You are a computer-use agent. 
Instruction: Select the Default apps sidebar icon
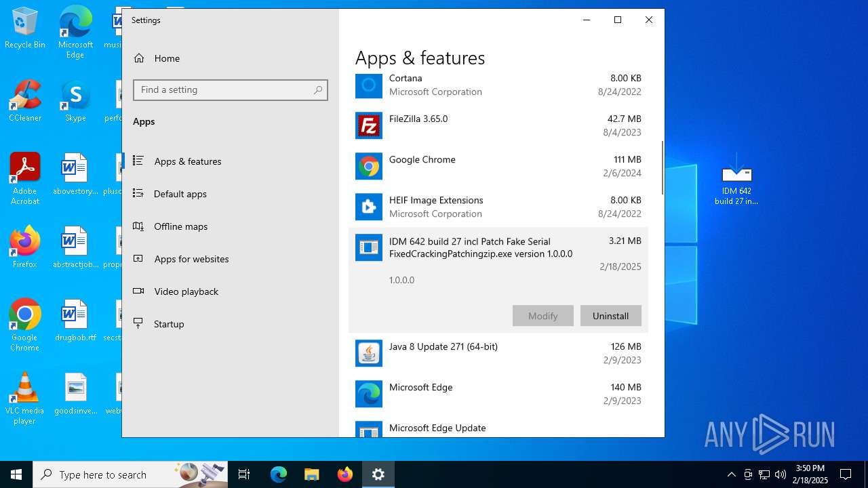coord(138,194)
